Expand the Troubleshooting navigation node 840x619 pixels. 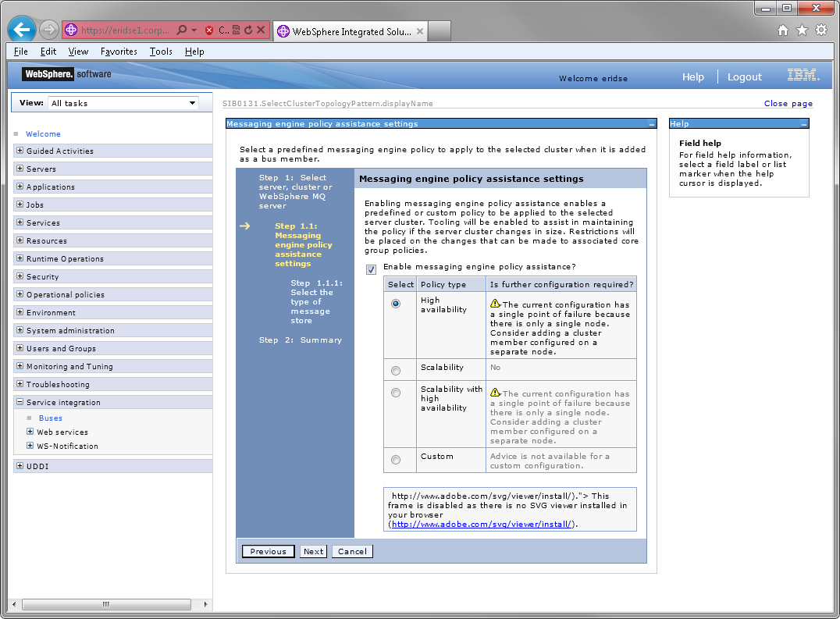point(20,384)
